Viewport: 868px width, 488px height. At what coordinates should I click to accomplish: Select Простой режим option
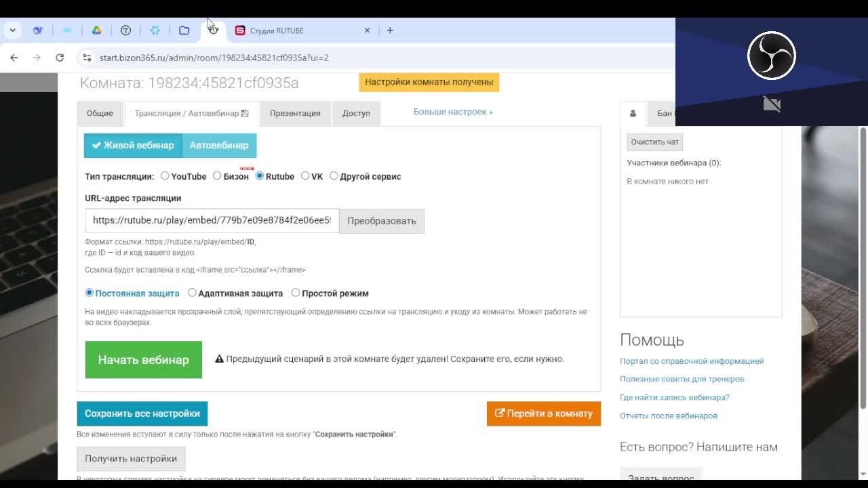click(x=296, y=293)
